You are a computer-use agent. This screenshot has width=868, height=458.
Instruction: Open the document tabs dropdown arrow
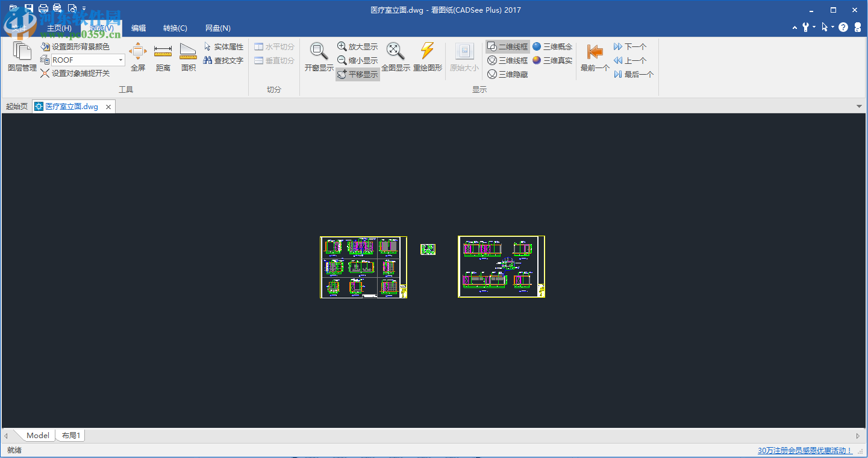859,106
